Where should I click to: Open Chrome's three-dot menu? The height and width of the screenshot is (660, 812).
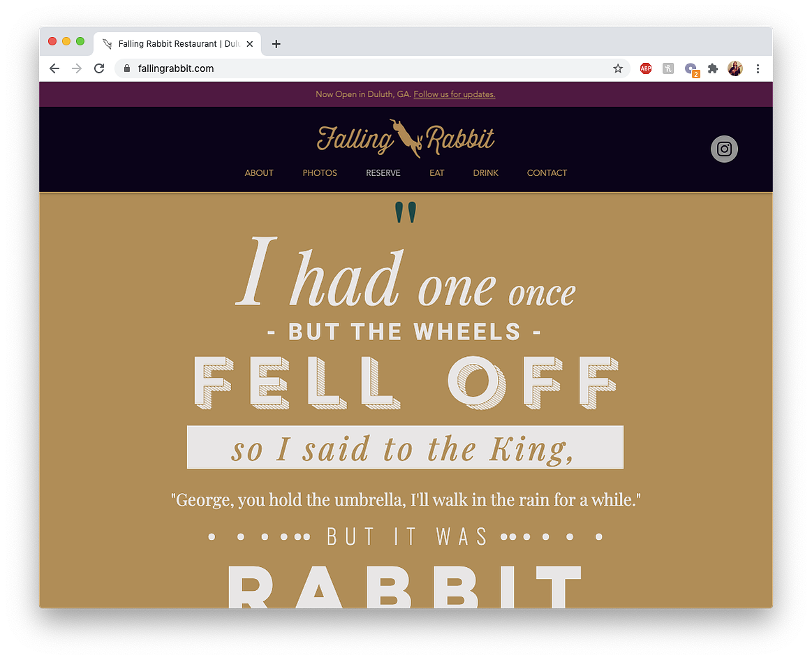[758, 68]
